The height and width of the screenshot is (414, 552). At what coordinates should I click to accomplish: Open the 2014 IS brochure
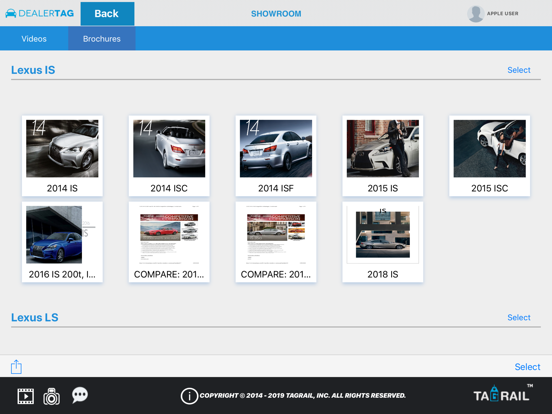tap(62, 156)
